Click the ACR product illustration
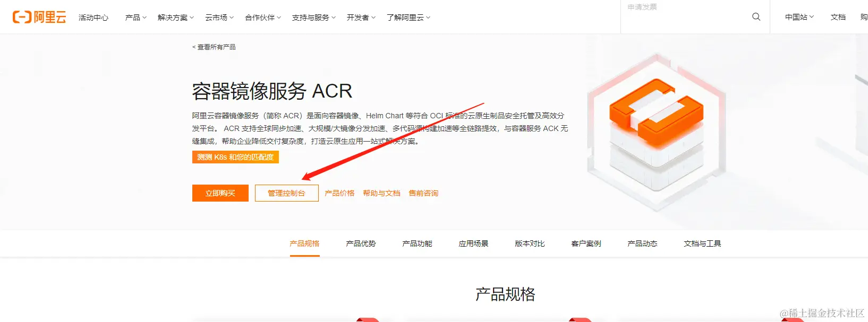This screenshot has height=322, width=868. click(x=657, y=133)
